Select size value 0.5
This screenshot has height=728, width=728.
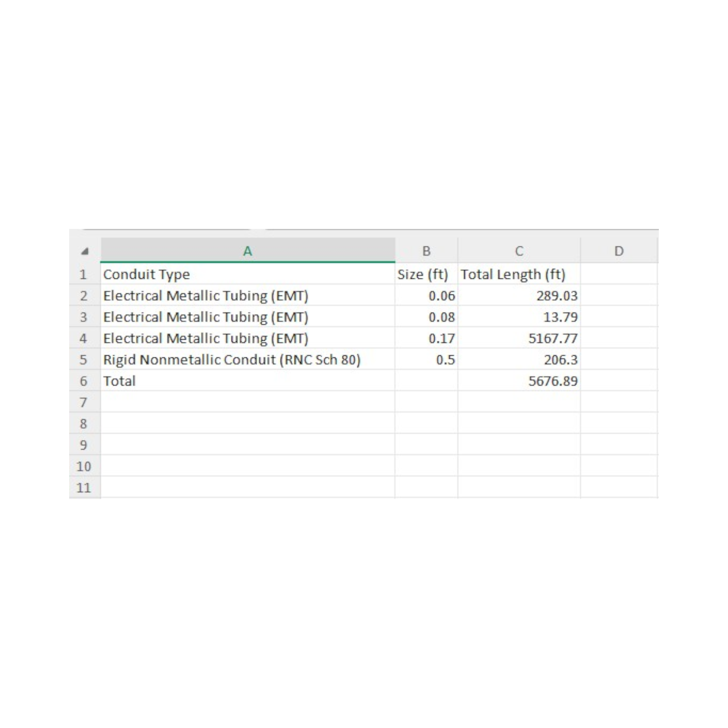pyautogui.click(x=426, y=359)
